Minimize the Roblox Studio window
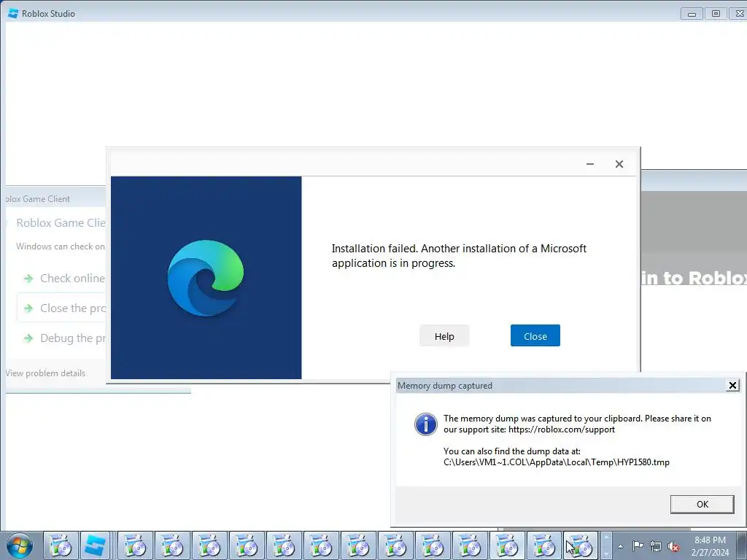Viewport: 747px width, 560px height. (x=692, y=14)
